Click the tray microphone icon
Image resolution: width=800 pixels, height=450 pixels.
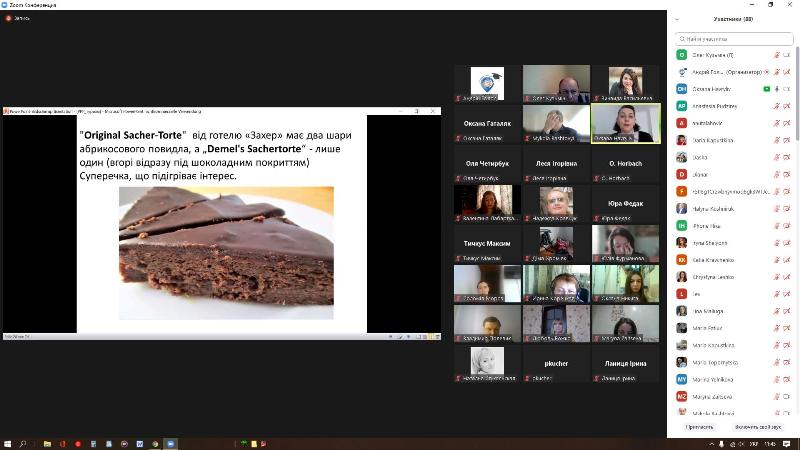(x=721, y=444)
